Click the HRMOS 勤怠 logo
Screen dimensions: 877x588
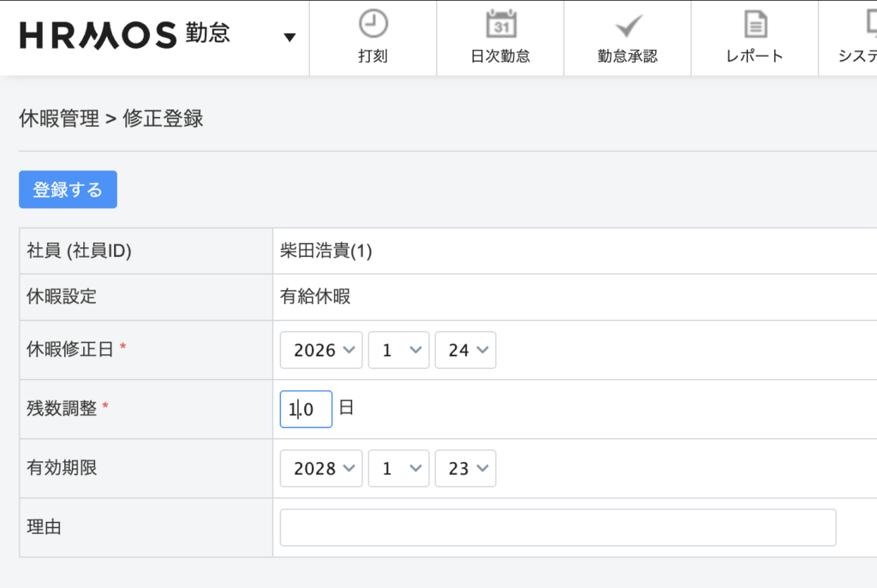click(x=124, y=35)
